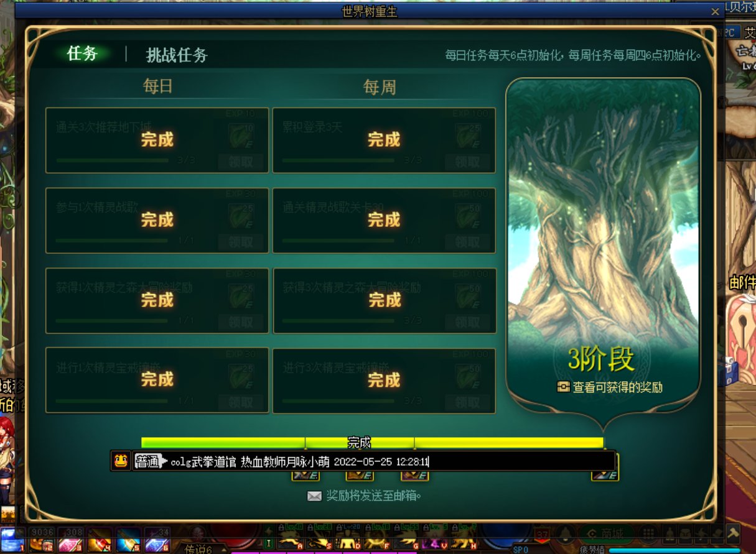Screen dimensions: 756x554
Task: Select the 获得3次精灵之森大冒险奖励 weekly task card
Action: click(384, 301)
